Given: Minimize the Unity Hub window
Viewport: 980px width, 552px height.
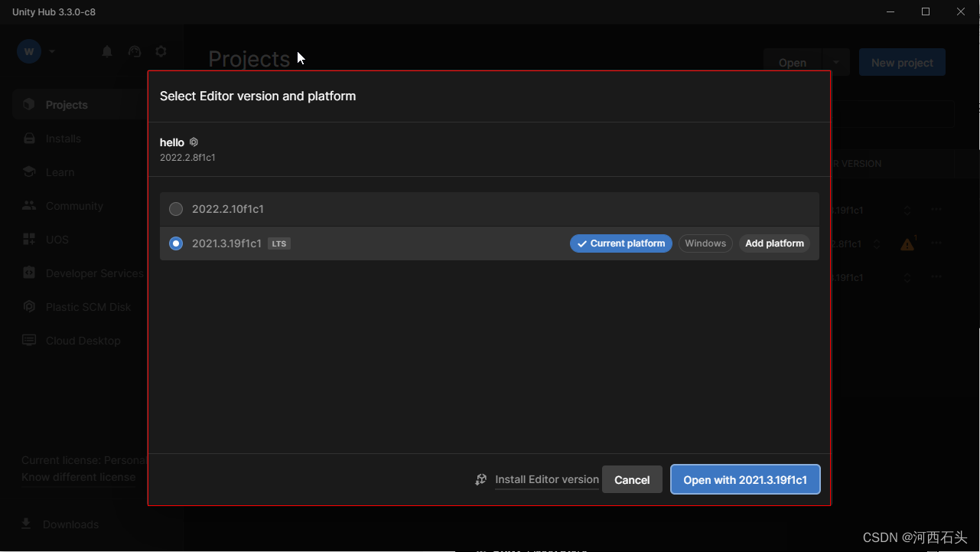Looking at the screenshot, I should click(x=890, y=11).
